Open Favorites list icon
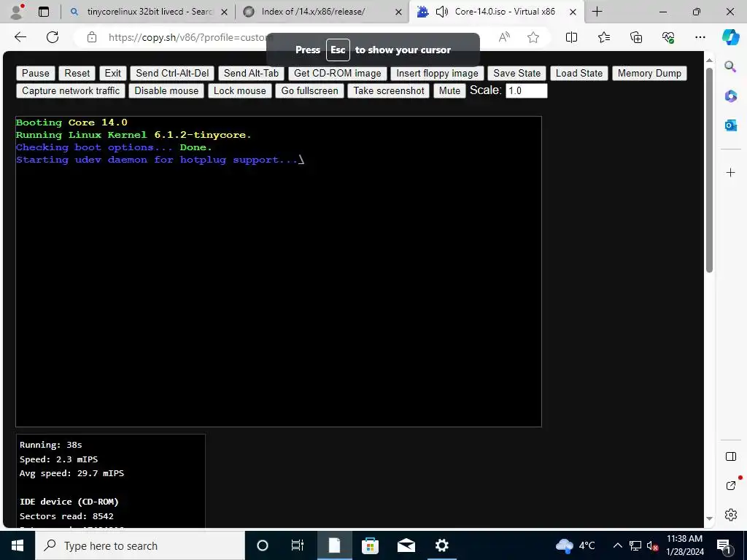747x560 pixels. [x=603, y=37]
